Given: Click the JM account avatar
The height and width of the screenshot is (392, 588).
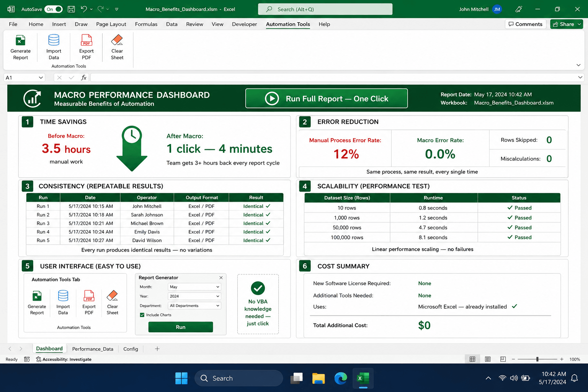Looking at the screenshot, I should tap(497, 9).
